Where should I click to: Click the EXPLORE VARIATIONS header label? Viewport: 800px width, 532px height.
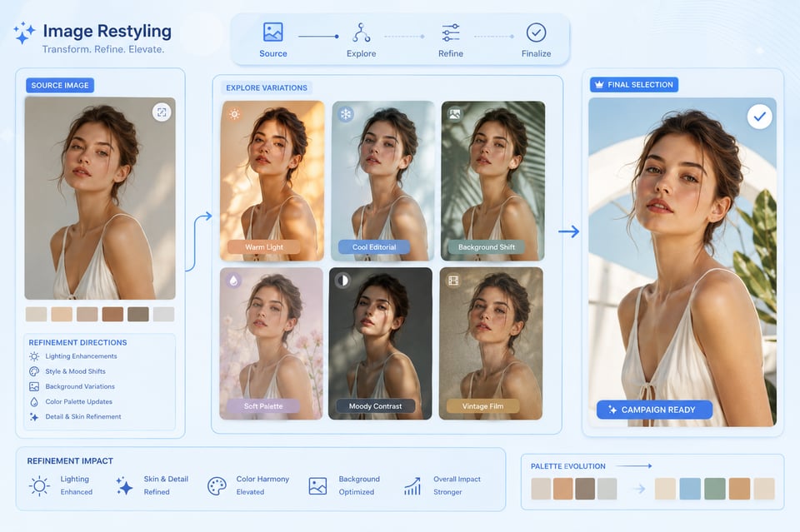267,87
